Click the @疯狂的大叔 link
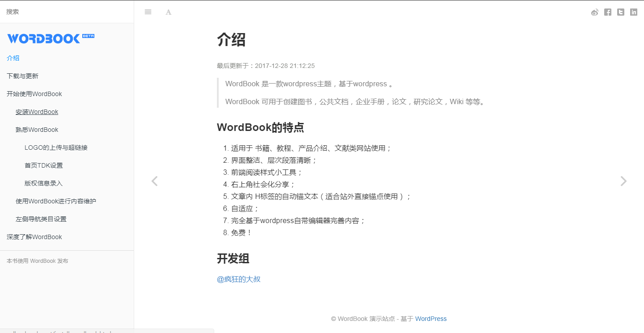 click(x=238, y=279)
